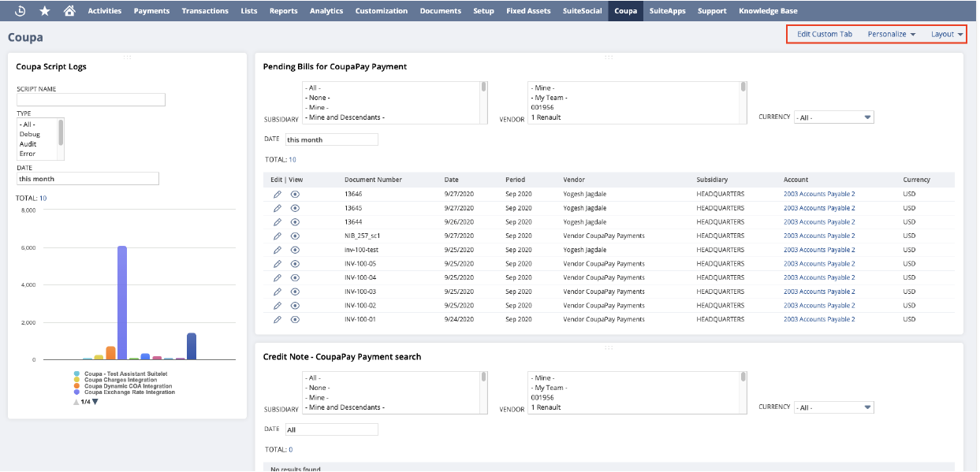The width and height of the screenshot is (980, 472).
Task: Click total count 10 in Pending Bills
Action: click(293, 160)
